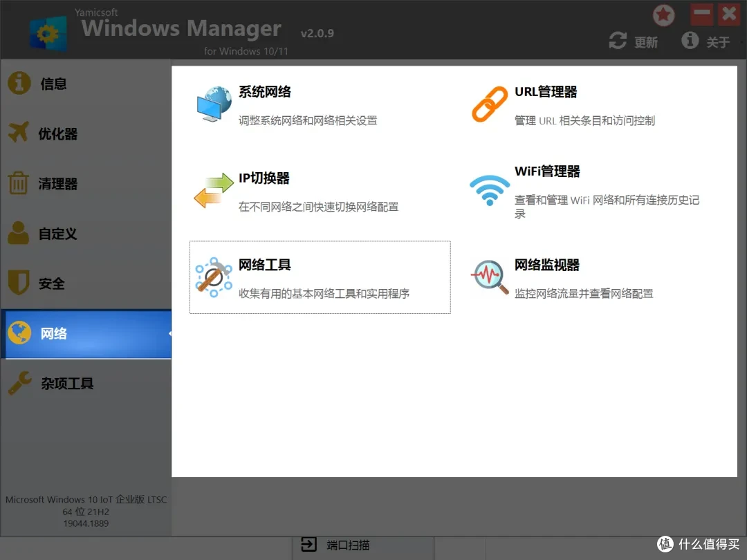Click description 在不同网络之间快速切换网络配置

click(318, 207)
